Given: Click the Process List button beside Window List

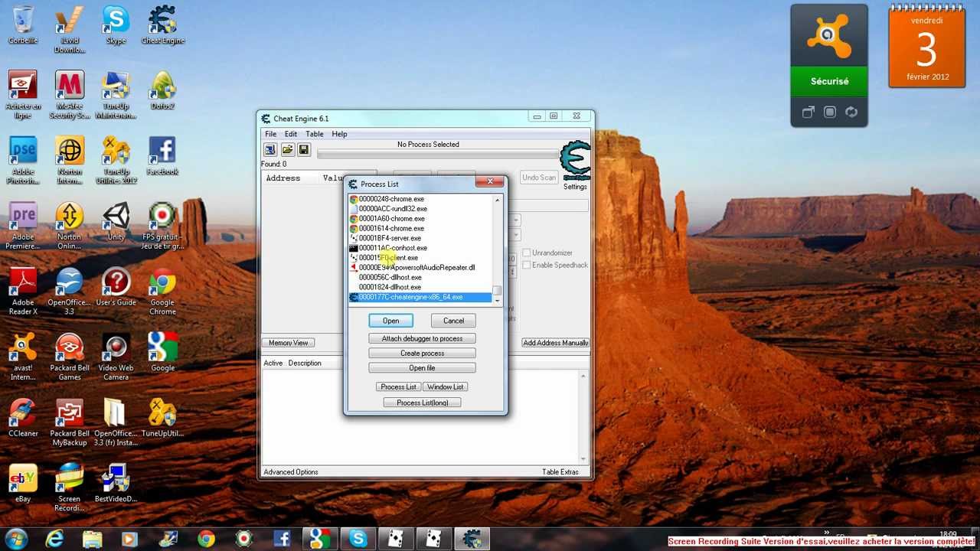Looking at the screenshot, I should coord(398,386).
